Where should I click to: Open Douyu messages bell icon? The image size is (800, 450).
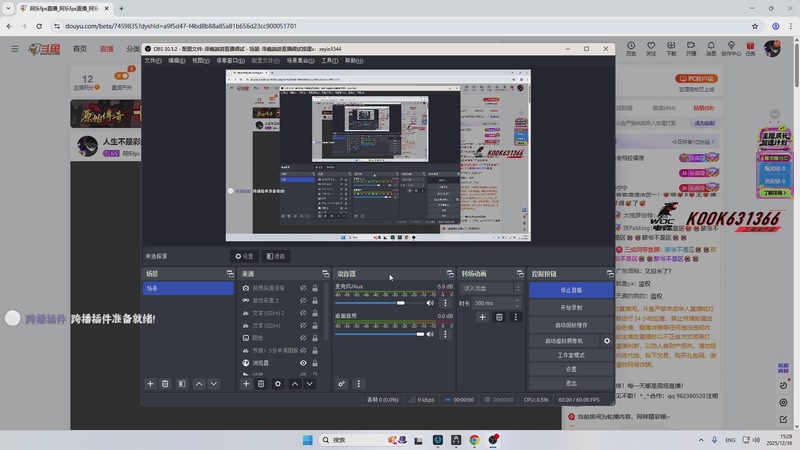[711, 48]
